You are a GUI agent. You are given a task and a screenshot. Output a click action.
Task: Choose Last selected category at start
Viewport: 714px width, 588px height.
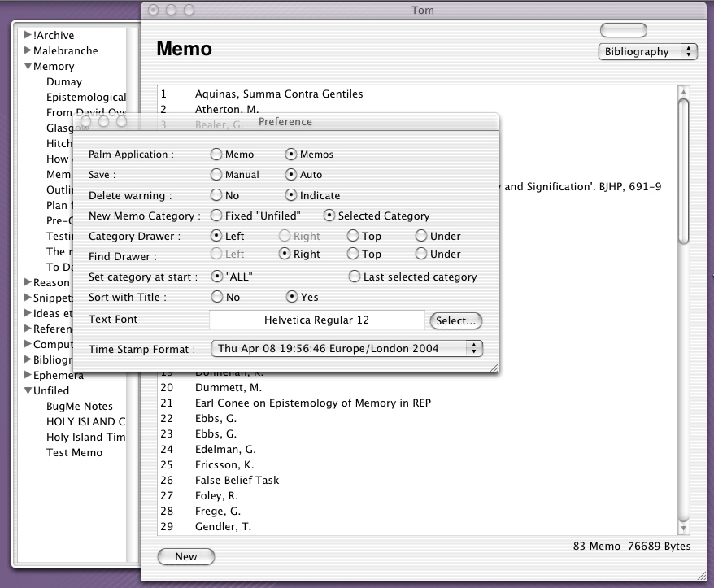click(x=355, y=277)
